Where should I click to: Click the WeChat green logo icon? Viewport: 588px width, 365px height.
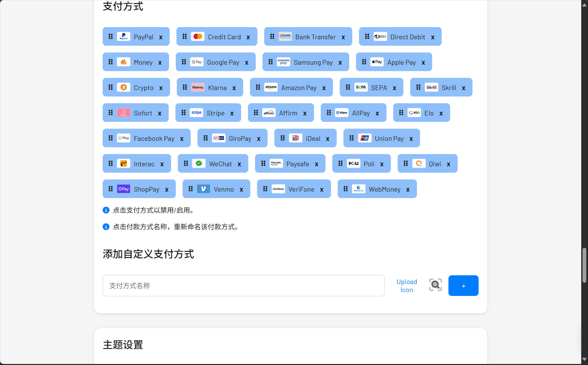tap(199, 164)
